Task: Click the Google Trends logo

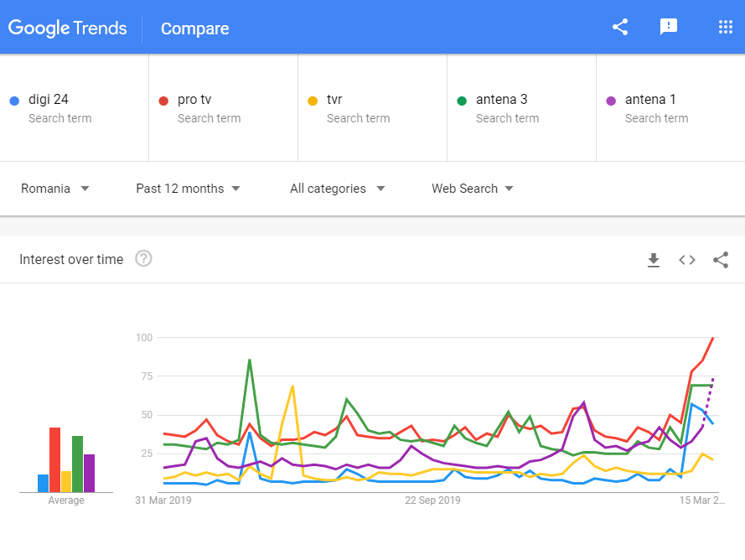Action: [68, 28]
